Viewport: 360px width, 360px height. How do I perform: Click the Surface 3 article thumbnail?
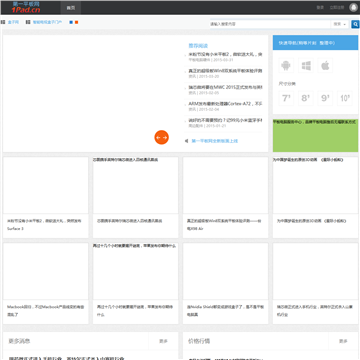coord(46,185)
